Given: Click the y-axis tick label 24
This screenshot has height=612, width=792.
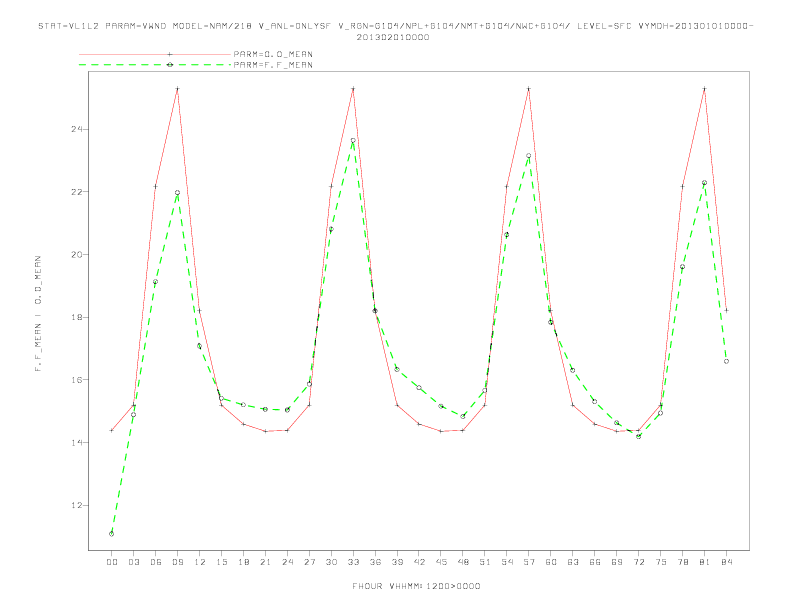Looking at the screenshot, I should [77, 129].
